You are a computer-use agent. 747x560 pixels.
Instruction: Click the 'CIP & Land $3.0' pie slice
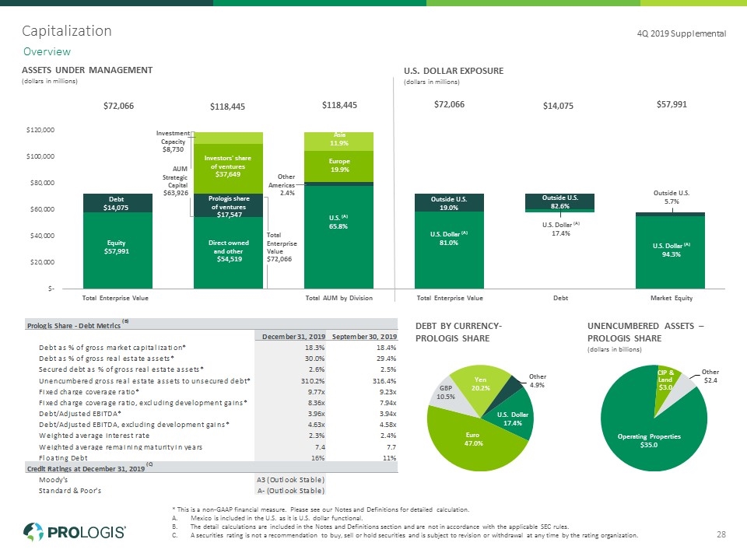pyautogui.click(x=665, y=380)
